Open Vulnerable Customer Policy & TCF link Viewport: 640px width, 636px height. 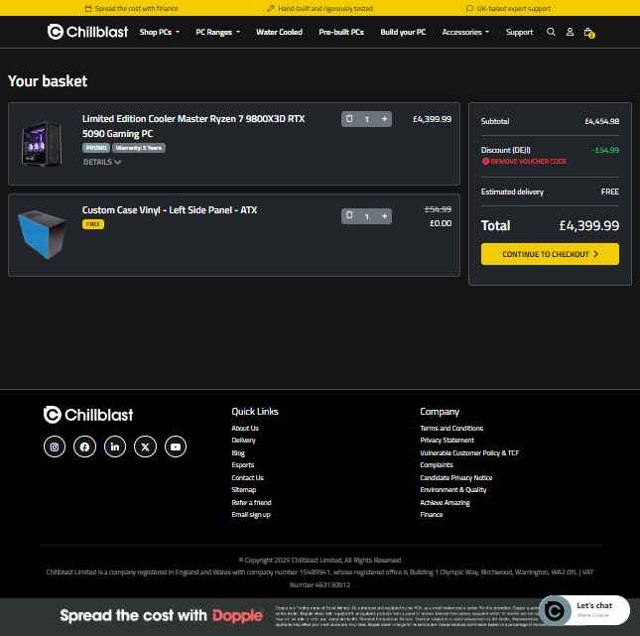pyautogui.click(x=469, y=453)
